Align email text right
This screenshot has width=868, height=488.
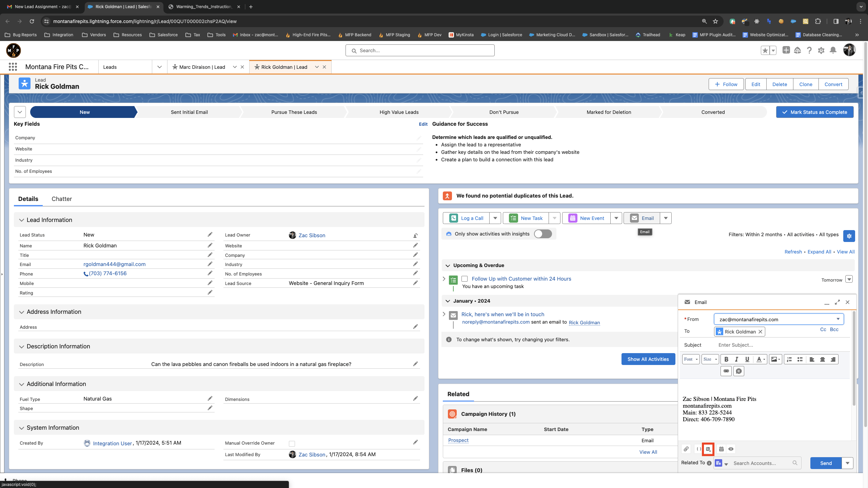point(833,359)
